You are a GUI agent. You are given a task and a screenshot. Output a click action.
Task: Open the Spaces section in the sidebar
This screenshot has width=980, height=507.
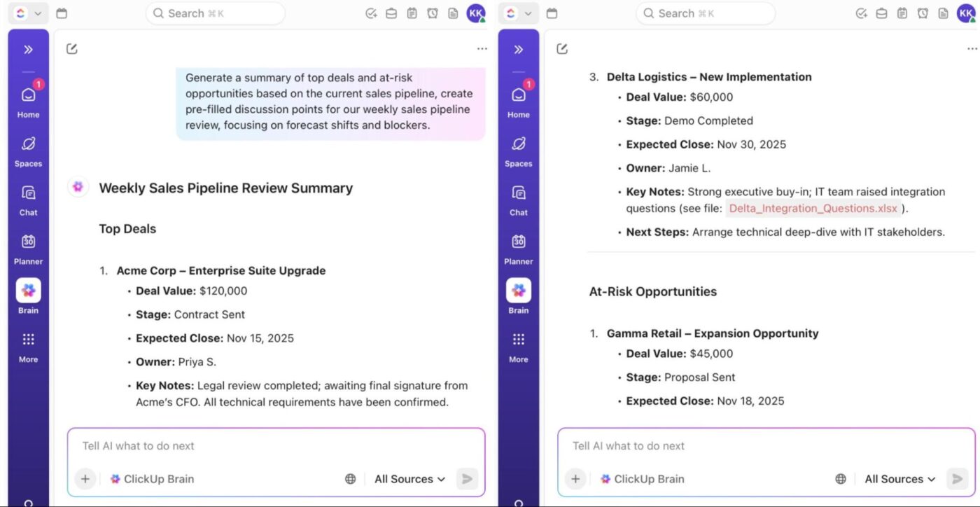click(x=28, y=148)
